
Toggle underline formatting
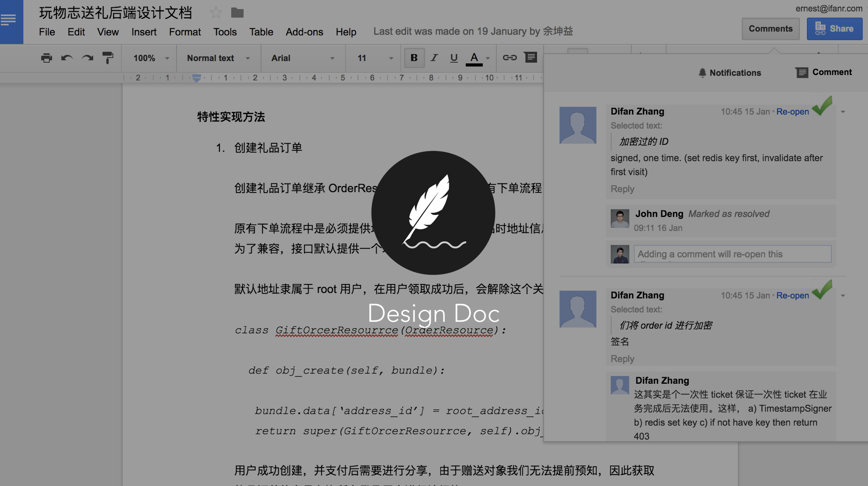point(454,58)
